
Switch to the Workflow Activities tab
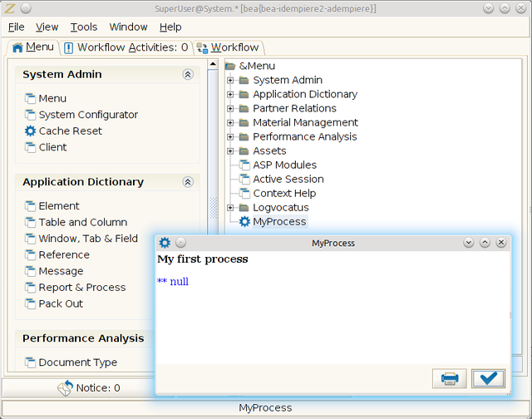click(x=127, y=47)
